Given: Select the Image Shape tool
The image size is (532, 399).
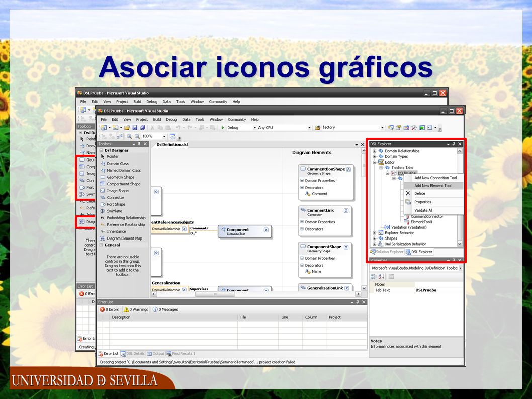Looking at the screenshot, I should [x=117, y=191].
